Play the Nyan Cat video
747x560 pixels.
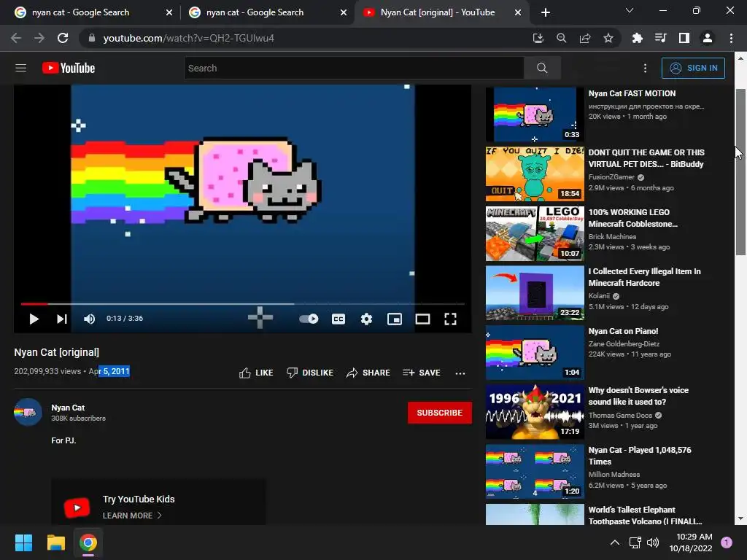point(34,319)
